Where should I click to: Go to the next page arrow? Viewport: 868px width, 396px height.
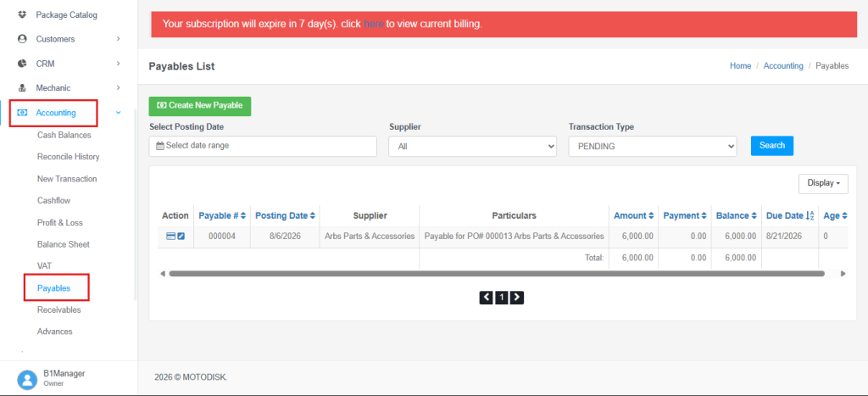(517, 298)
